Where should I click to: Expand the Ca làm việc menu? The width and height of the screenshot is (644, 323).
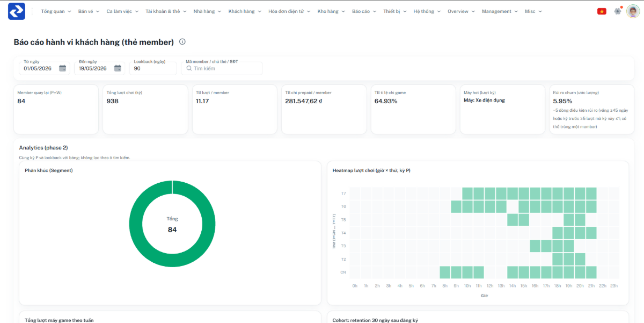(122, 11)
